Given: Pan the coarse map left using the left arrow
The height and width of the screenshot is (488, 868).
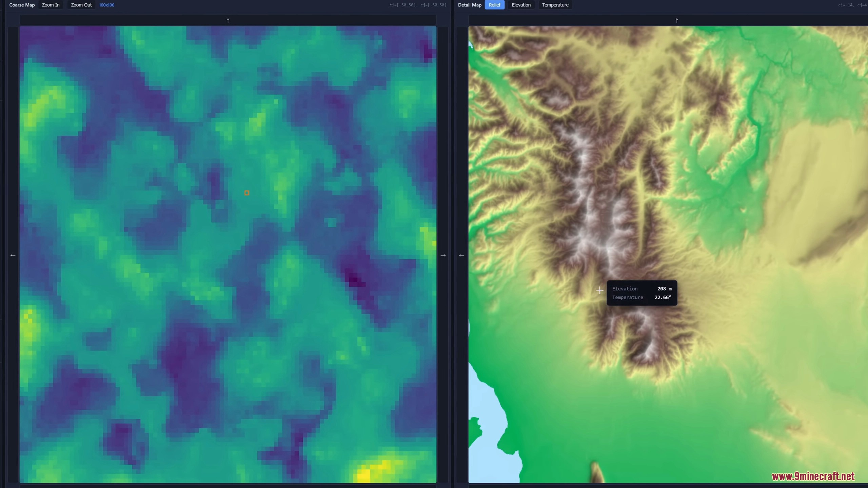Looking at the screenshot, I should pos(13,255).
